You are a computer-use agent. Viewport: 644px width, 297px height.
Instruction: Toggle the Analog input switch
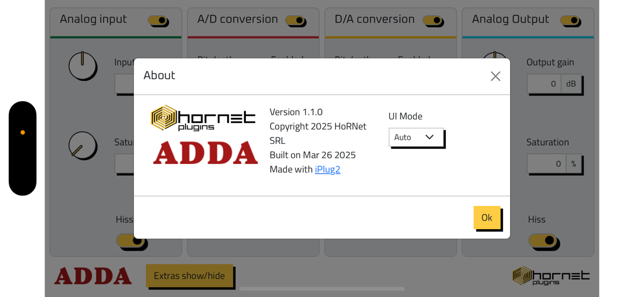(x=158, y=20)
